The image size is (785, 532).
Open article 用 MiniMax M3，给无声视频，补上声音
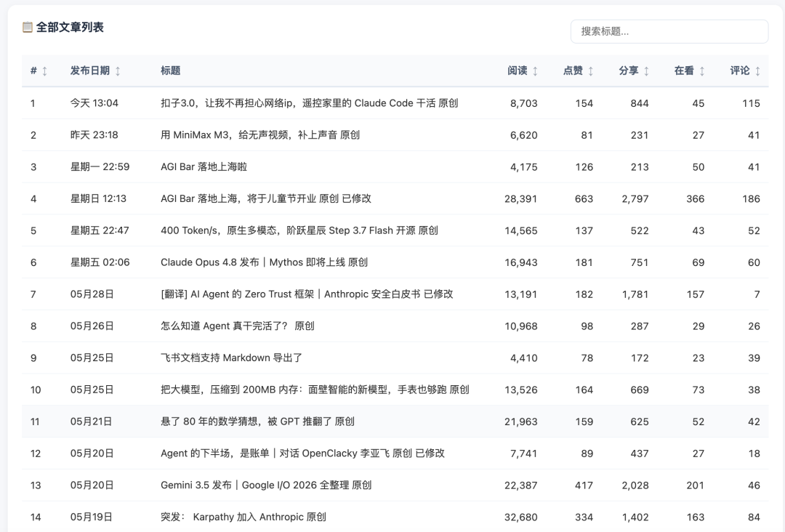tap(260, 135)
